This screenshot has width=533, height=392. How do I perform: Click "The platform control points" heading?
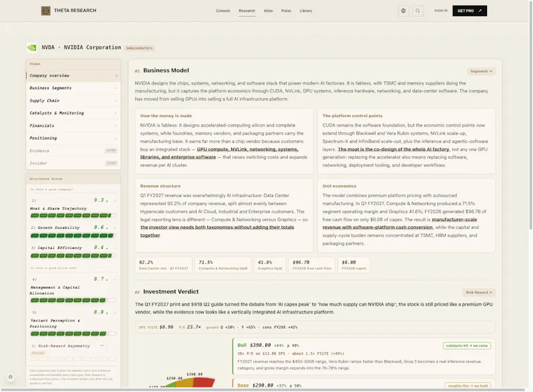click(x=352, y=116)
